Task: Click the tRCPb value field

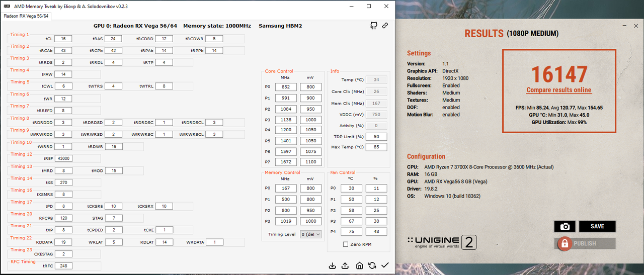Action: click(x=113, y=51)
